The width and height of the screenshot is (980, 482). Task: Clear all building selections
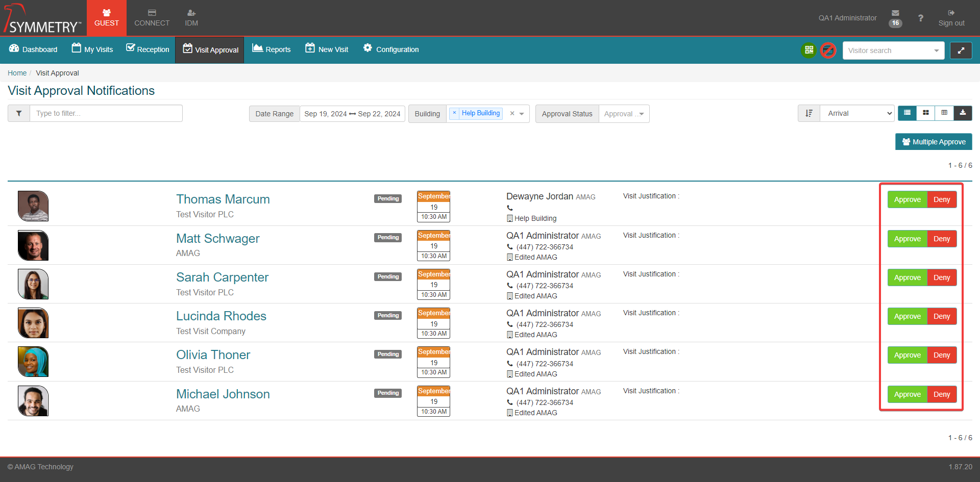click(x=512, y=114)
